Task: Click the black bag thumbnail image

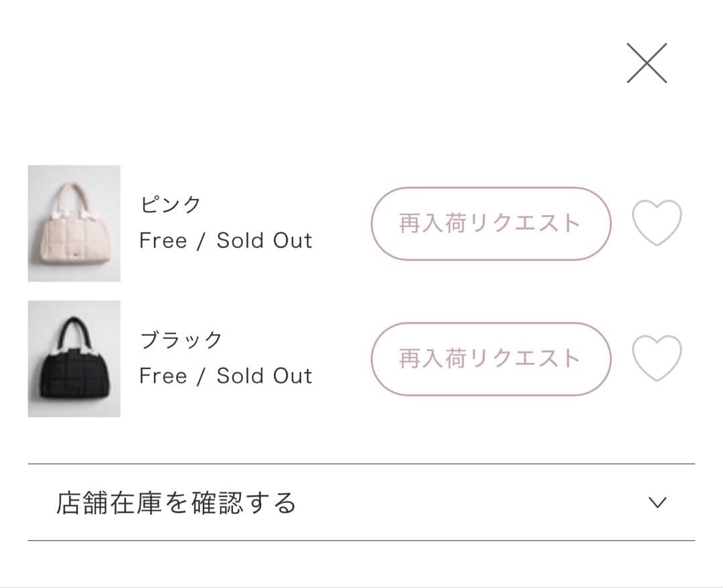Action: pyautogui.click(x=74, y=359)
